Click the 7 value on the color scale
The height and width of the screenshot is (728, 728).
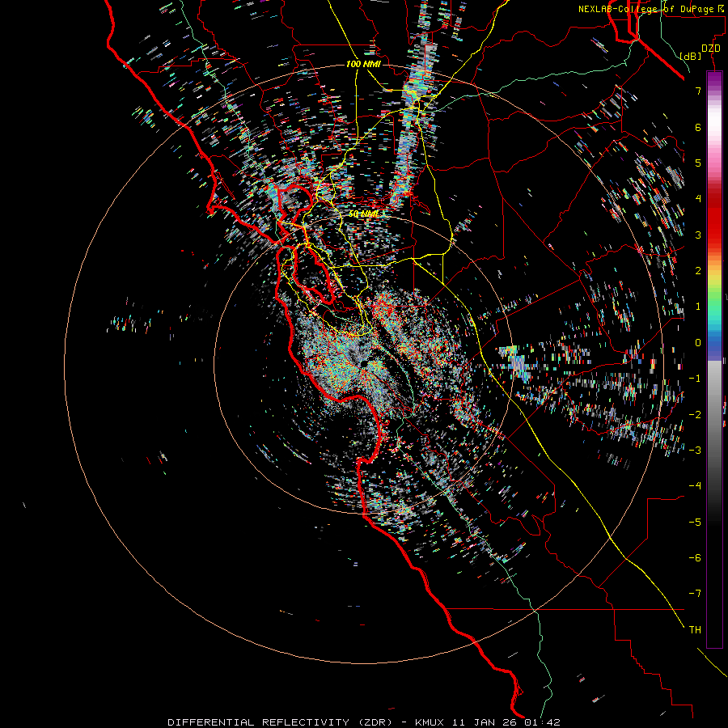click(x=698, y=91)
